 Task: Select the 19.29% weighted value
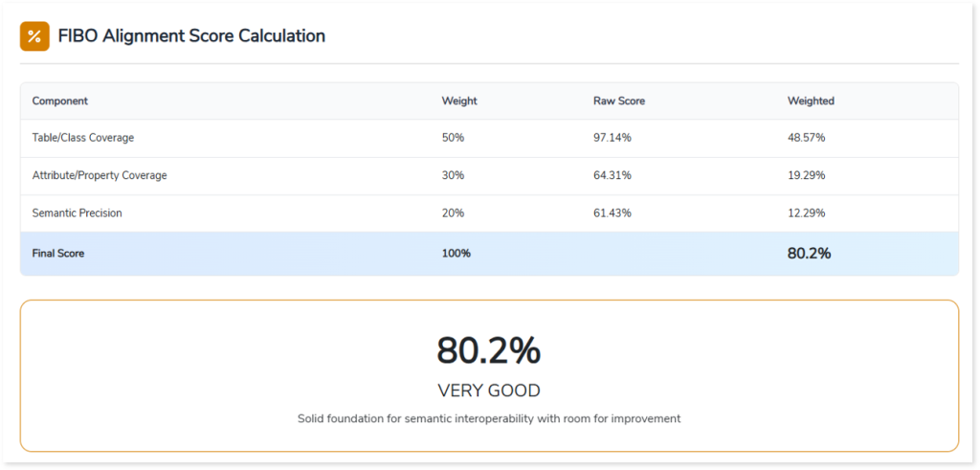tap(806, 175)
